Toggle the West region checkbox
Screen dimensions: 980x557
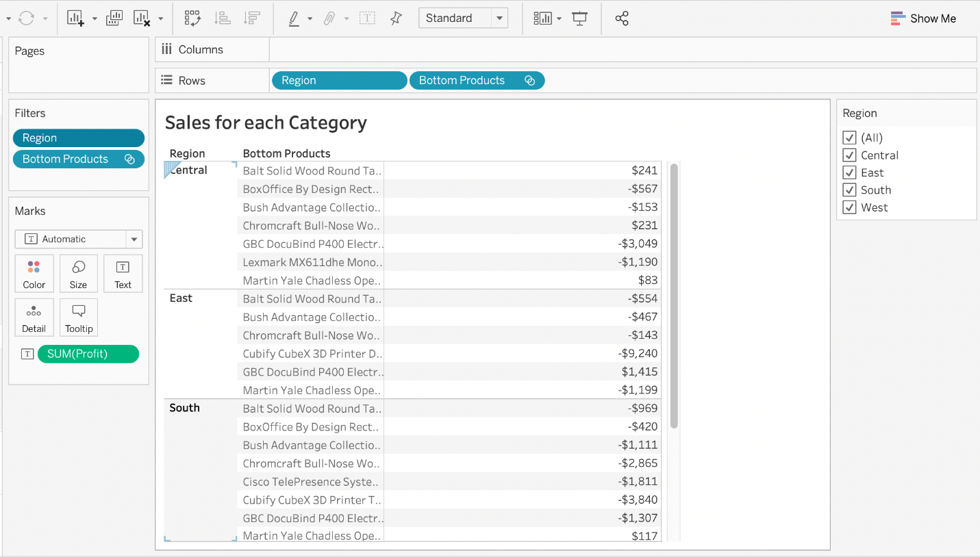(850, 207)
